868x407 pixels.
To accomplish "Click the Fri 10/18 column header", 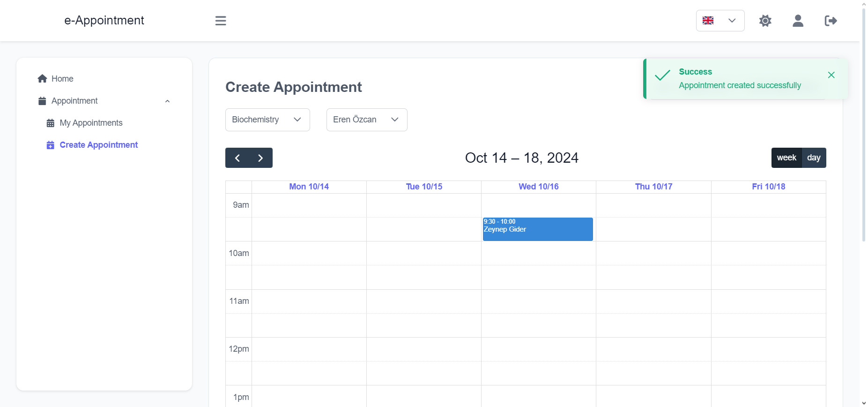I will [769, 187].
